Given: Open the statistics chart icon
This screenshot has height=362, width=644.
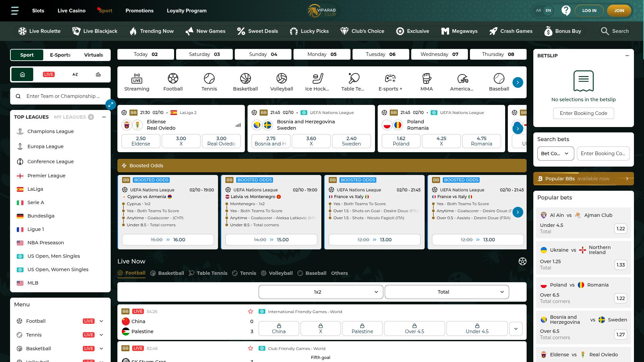Looking at the screenshot, I should pos(98,74).
